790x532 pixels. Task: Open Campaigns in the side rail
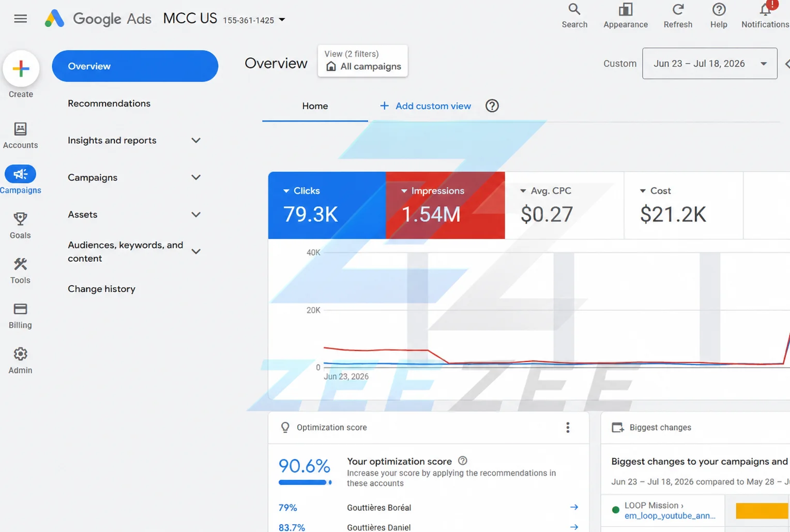(20, 179)
